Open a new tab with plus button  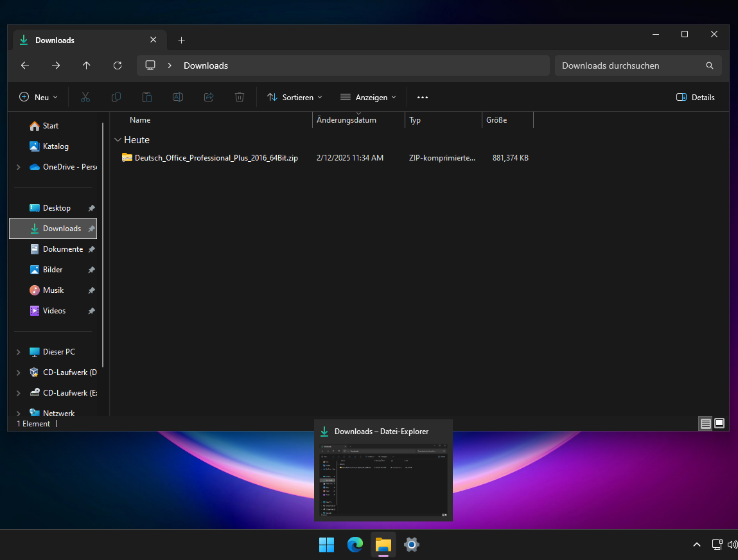tap(181, 40)
